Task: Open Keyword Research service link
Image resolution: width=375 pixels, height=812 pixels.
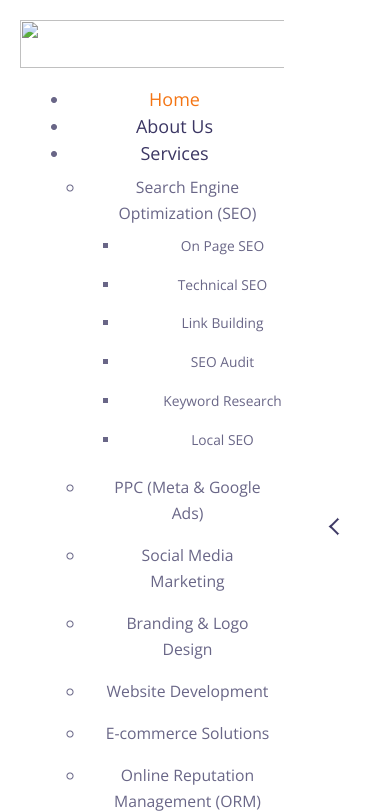Action: pos(222,401)
